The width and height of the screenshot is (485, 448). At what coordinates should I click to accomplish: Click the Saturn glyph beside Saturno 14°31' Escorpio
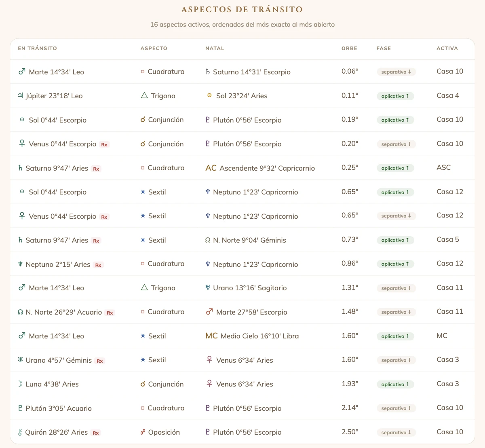208,72
